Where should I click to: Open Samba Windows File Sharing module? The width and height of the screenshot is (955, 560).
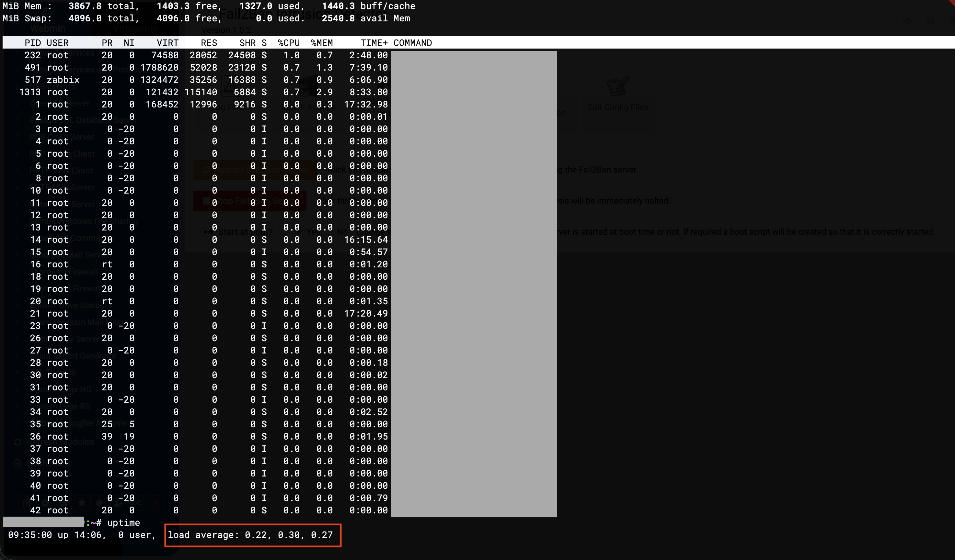coord(83,221)
